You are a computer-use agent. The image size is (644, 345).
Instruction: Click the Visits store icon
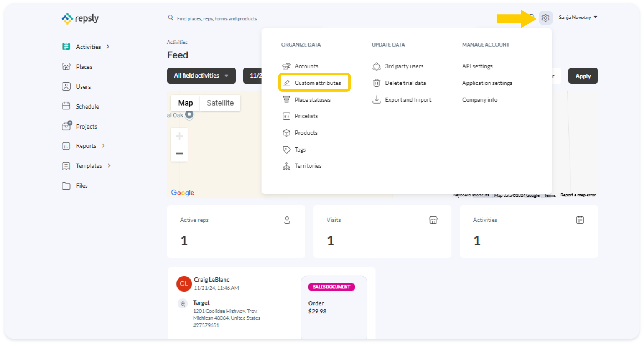(x=433, y=220)
